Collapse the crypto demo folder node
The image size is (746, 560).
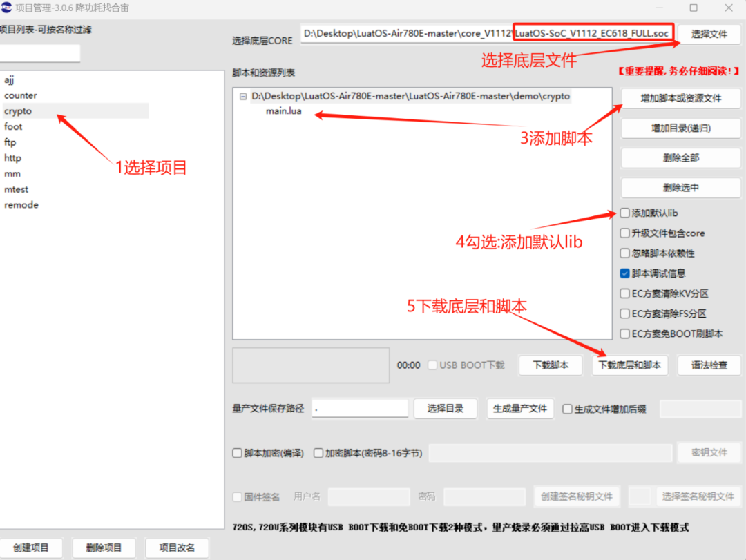(242, 96)
